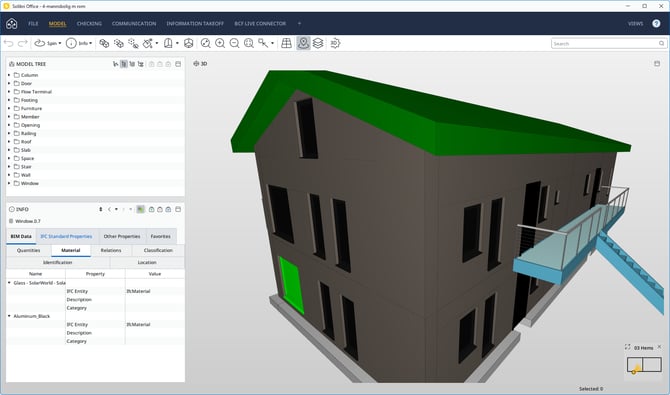
Task: Click the Zoom Out magnifier icon
Action: [x=234, y=43]
